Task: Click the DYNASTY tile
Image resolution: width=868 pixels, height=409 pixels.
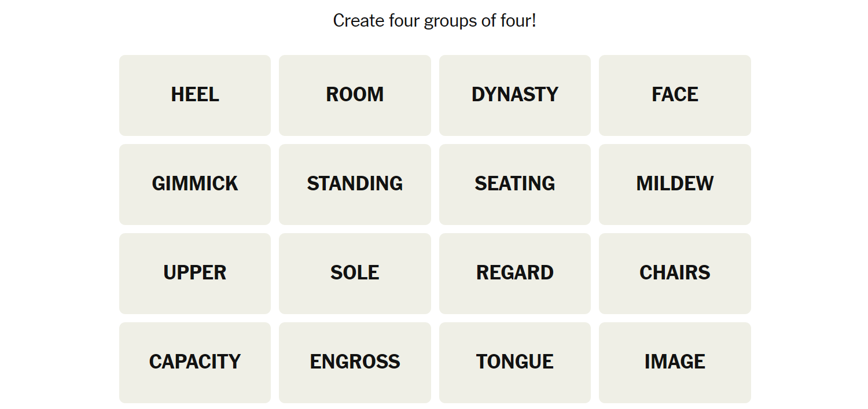Action: [515, 95]
